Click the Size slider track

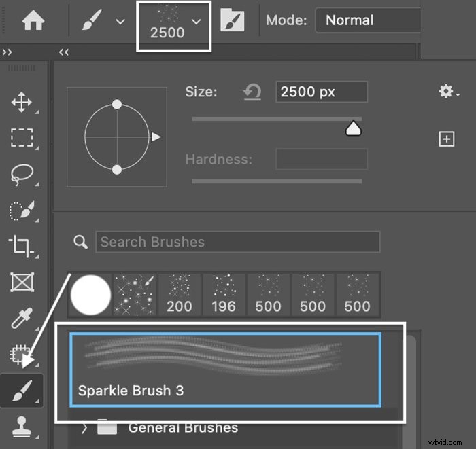pos(277,119)
